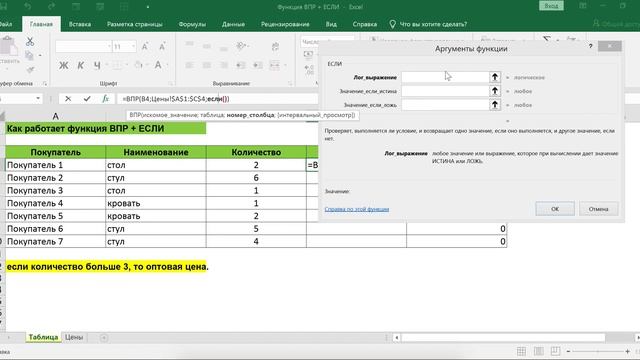Open the Данные ribbon tab
This screenshot has width=640, height=360.
click(x=233, y=24)
